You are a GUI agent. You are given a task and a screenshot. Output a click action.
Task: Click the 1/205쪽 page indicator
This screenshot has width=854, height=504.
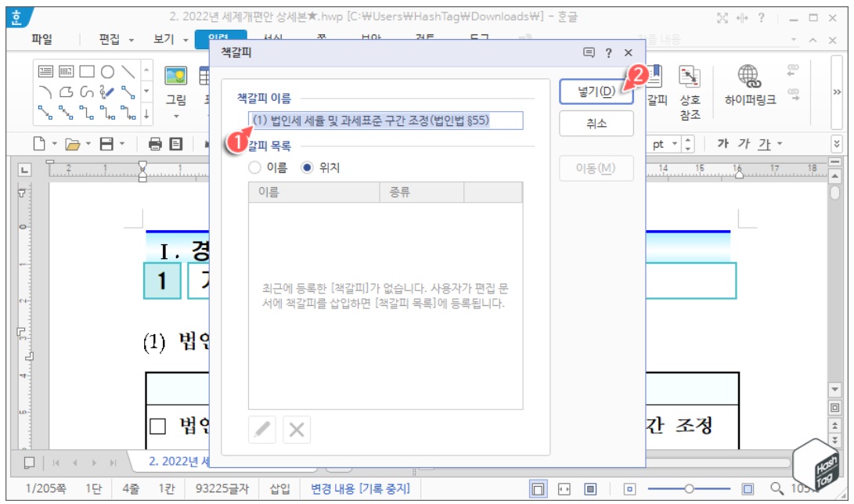tap(45, 488)
